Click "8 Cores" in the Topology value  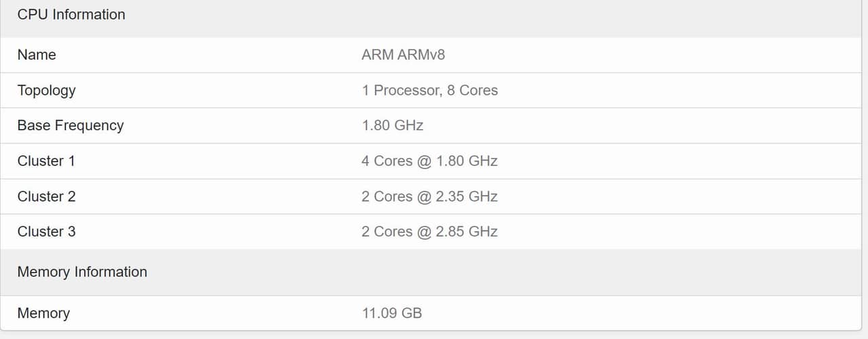click(x=473, y=90)
